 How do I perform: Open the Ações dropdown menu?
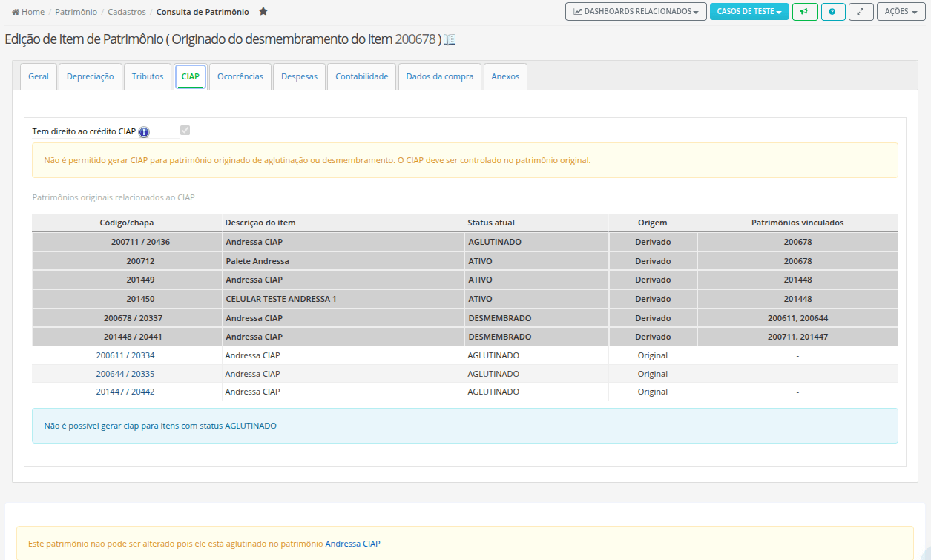pyautogui.click(x=901, y=12)
